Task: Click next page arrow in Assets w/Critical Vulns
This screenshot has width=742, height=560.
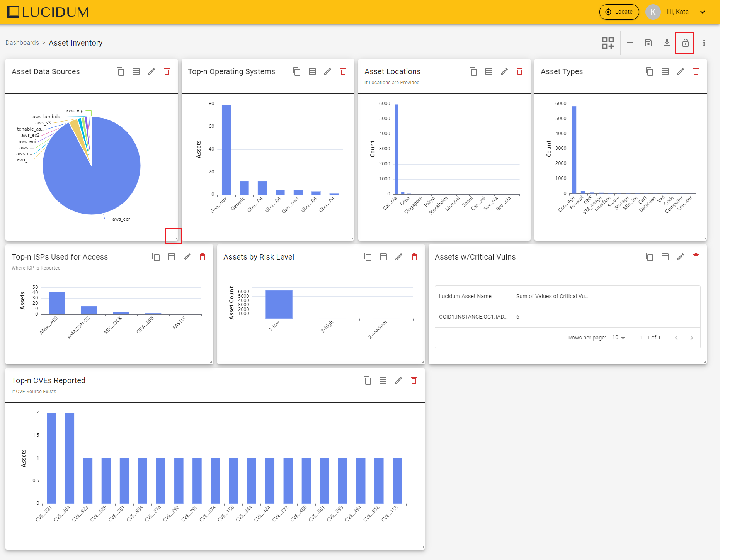Action: click(693, 337)
